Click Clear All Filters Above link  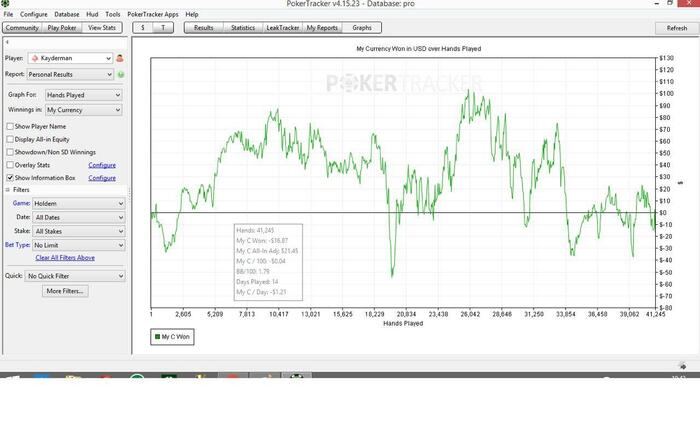(65, 258)
